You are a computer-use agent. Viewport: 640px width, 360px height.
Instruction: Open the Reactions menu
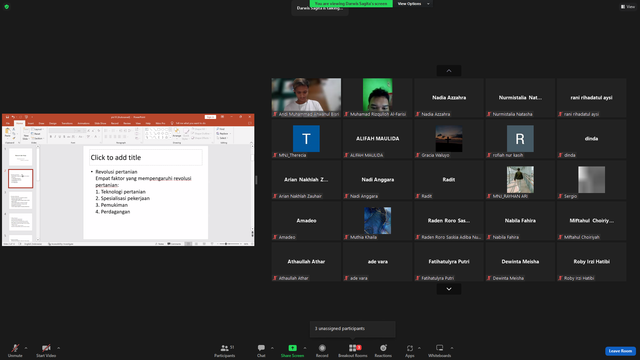click(x=383, y=350)
